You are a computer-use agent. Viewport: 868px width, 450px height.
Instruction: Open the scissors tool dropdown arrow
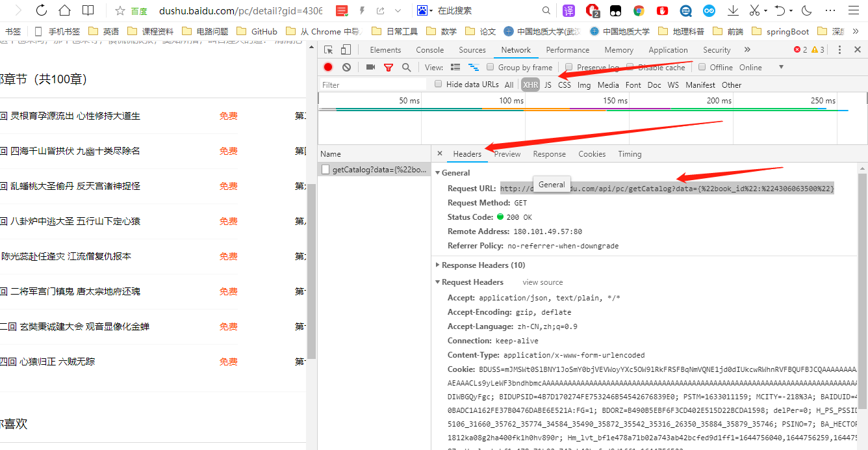coord(766,11)
